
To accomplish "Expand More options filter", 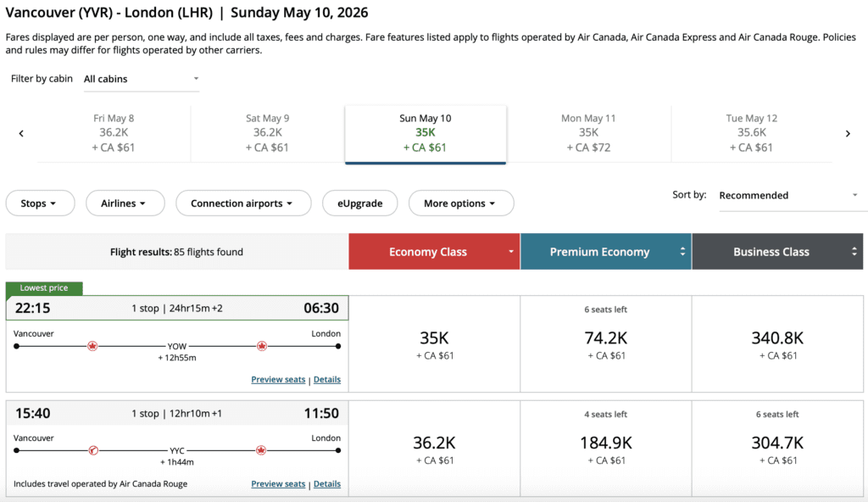I will [x=461, y=204].
